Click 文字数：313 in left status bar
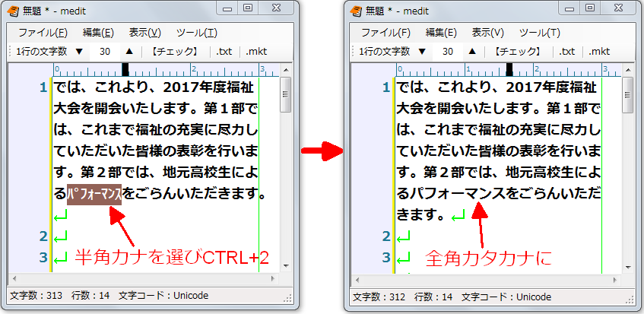This screenshot has width=644, height=314. coord(36,296)
